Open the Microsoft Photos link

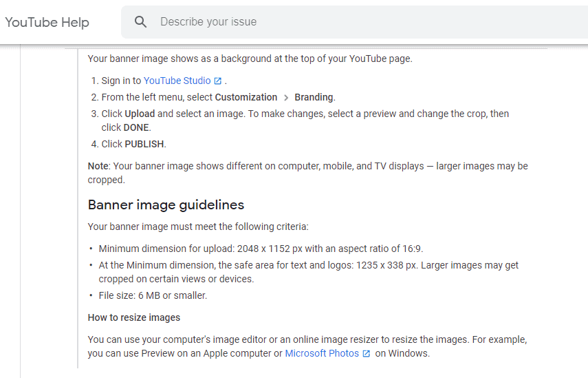(322, 353)
